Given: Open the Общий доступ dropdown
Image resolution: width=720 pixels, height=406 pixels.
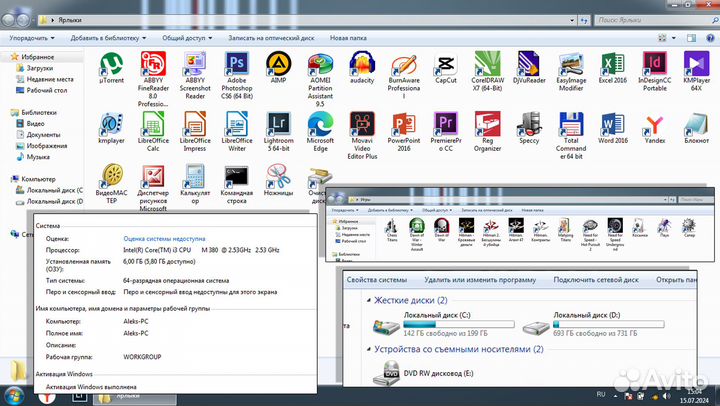Looking at the screenshot, I should pos(187,38).
